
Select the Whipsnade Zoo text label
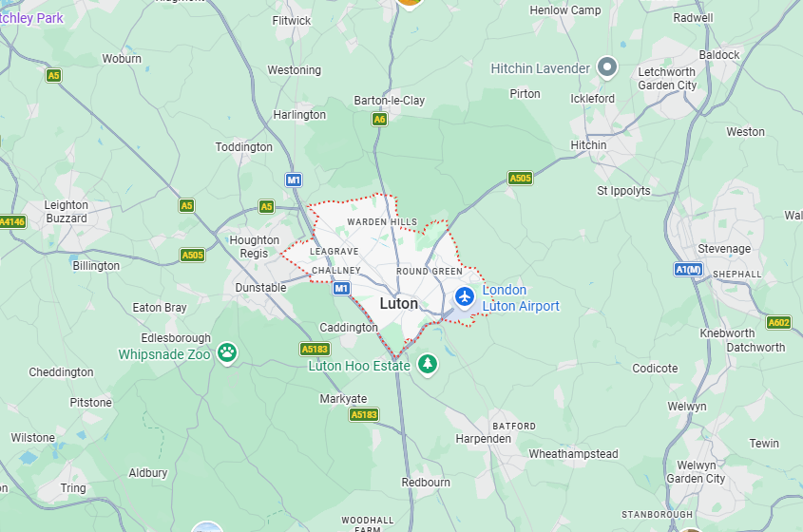pos(163,354)
